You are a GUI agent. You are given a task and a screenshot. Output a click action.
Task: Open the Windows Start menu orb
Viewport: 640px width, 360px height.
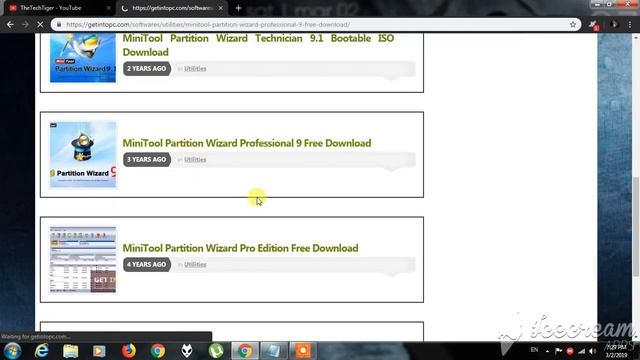coord(12,351)
